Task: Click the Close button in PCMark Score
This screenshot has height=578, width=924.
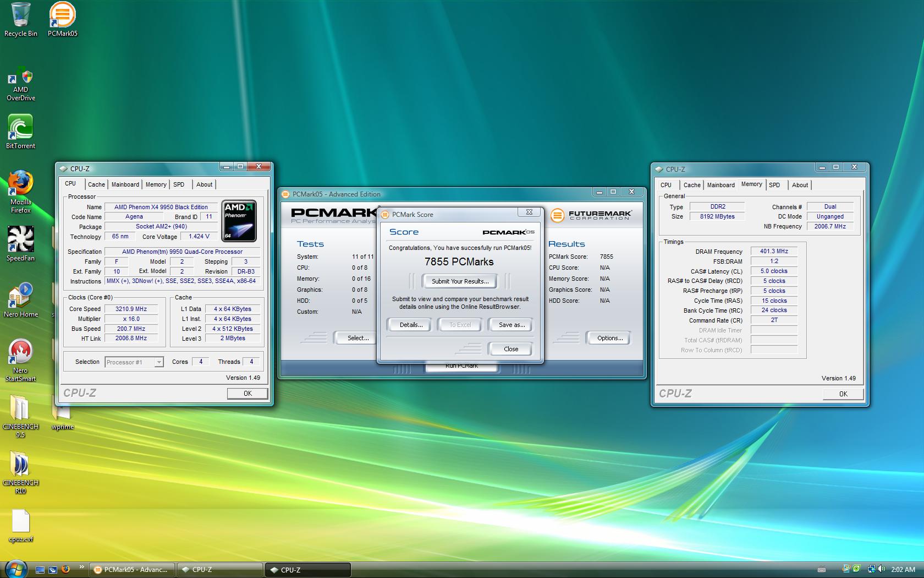Action: click(x=510, y=349)
